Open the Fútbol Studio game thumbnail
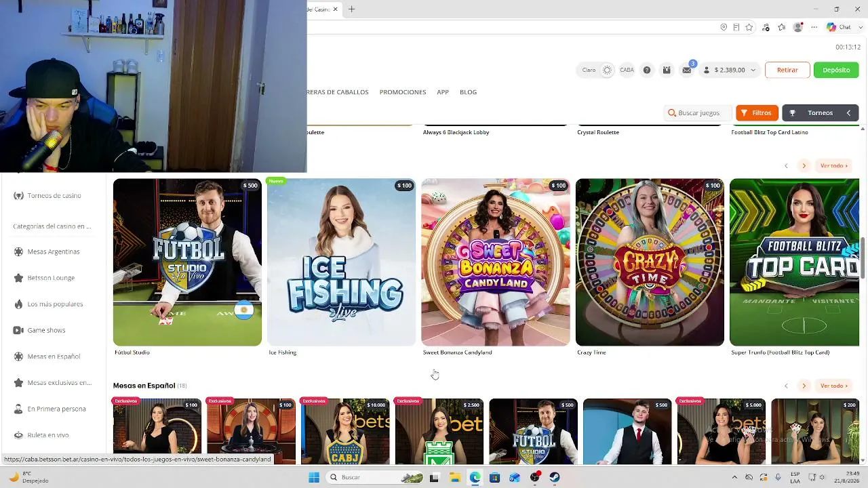This screenshot has height=488, width=868. pyautogui.click(x=187, y=262)
